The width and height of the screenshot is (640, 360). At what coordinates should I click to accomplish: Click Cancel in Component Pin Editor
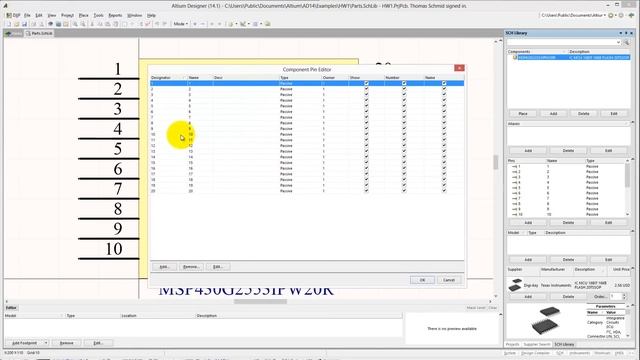449,280
